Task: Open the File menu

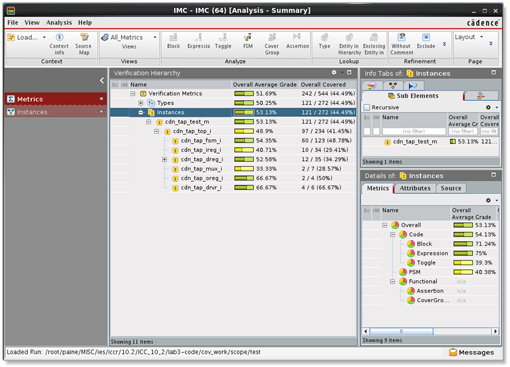Action: [13, 23]
